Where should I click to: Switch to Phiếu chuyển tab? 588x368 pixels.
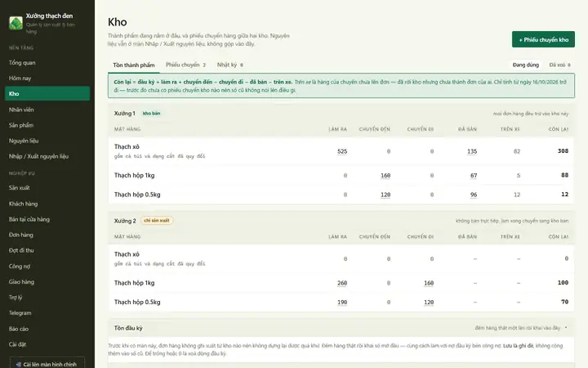coord(186,65)
